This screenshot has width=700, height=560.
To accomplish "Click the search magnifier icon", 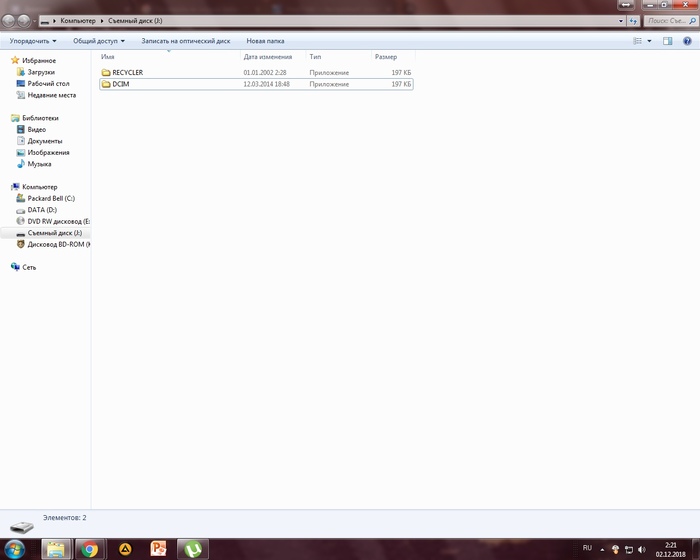I will (692, 21).
